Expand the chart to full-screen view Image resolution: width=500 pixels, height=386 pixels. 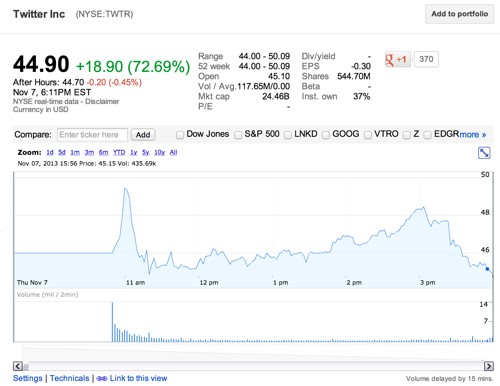484,153
